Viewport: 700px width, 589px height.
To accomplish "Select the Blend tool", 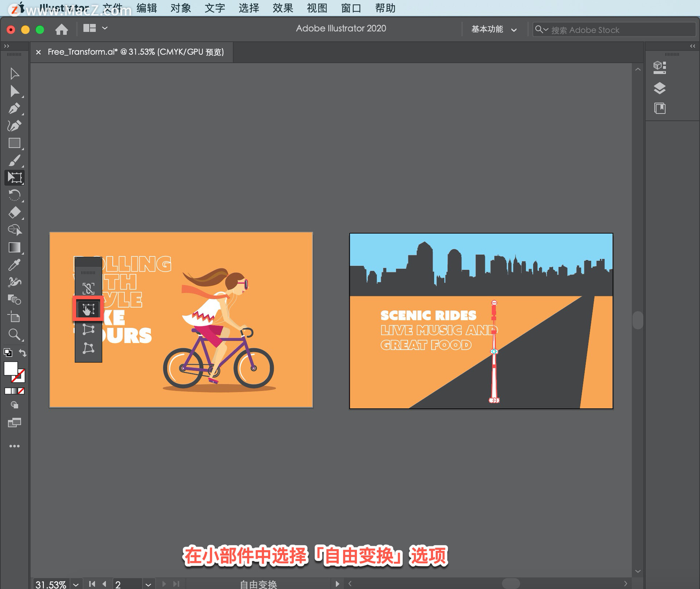I will [15, 300].
